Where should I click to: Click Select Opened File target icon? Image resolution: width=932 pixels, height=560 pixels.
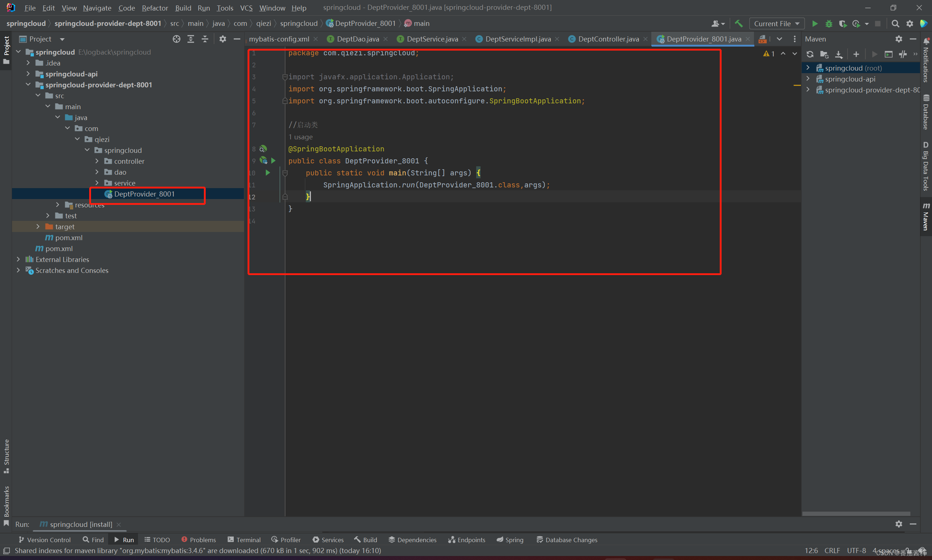[x=176, y=39]
